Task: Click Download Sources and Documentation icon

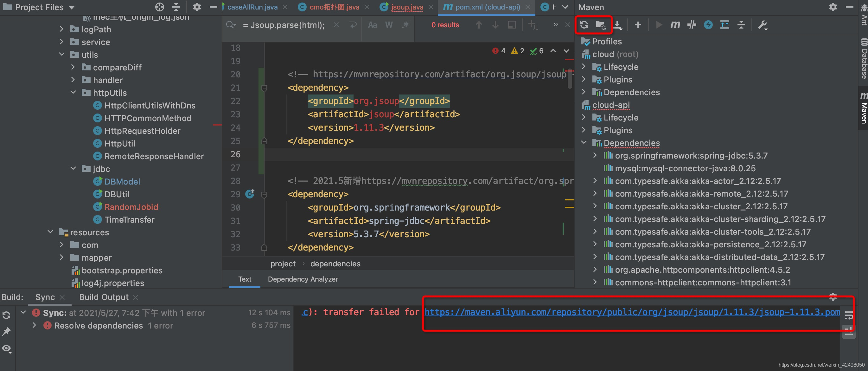Action: (x=617, y=25)
